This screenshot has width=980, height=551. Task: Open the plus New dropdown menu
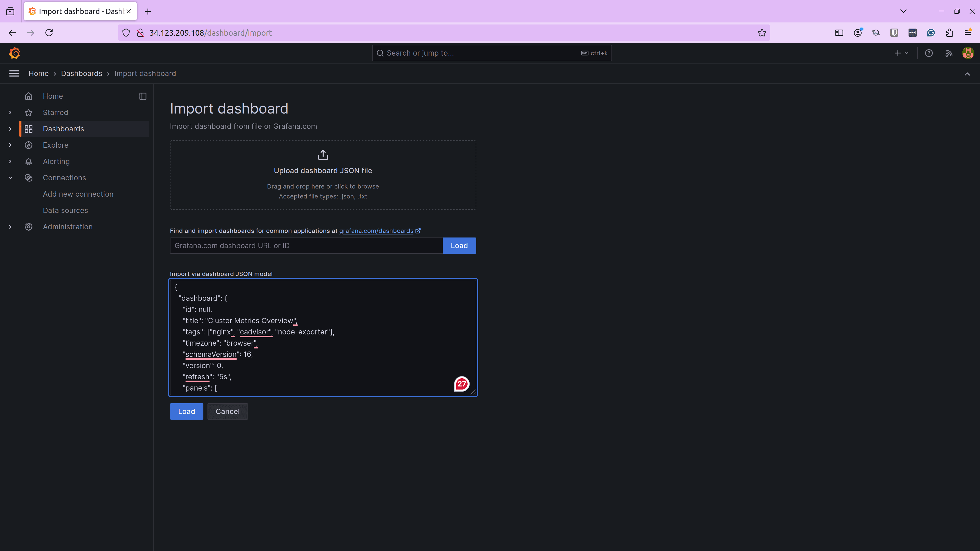(x=901, y=53)
